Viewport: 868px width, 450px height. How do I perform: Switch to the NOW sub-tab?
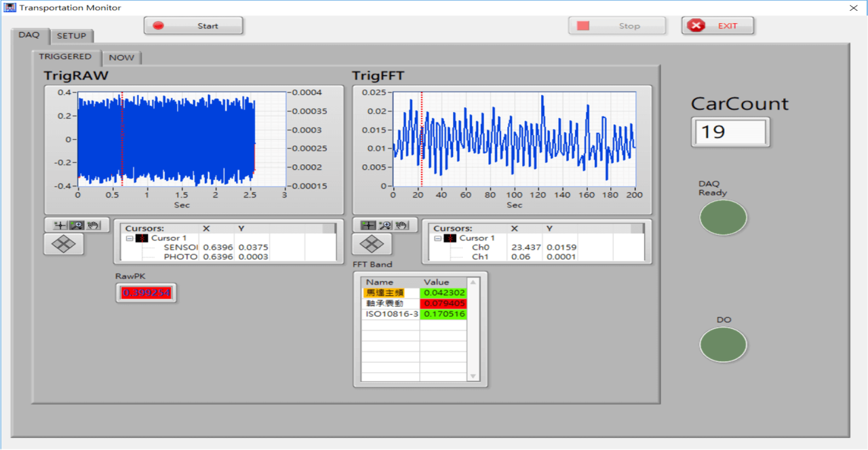121,58
